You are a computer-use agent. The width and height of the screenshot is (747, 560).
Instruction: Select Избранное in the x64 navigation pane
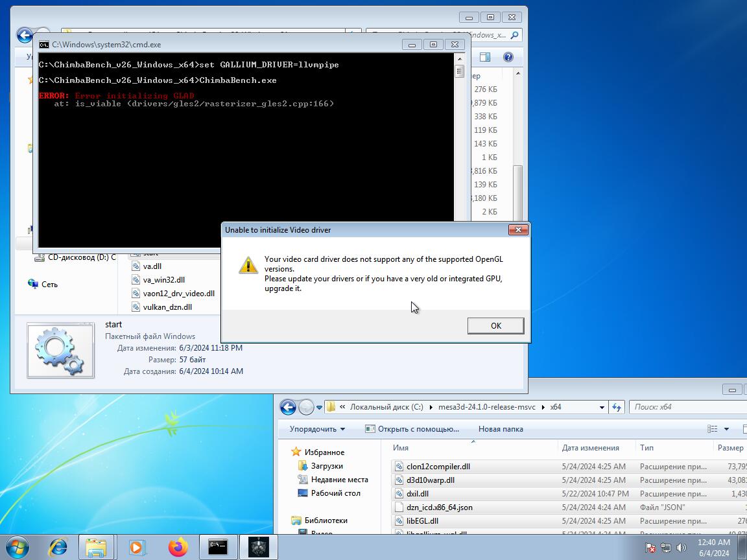pos(324,452)
